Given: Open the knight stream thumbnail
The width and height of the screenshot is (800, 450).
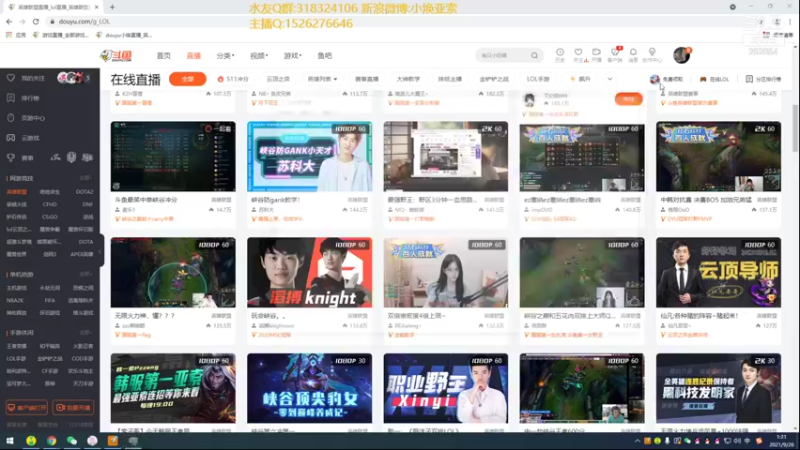Looking at the screenshot, I should (310, 272).
